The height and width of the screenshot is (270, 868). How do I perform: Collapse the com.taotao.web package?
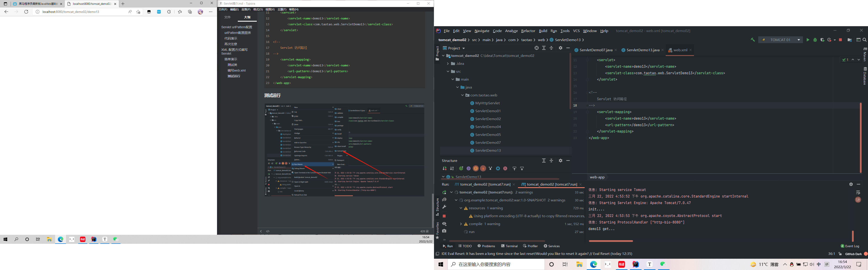(462, 95)
